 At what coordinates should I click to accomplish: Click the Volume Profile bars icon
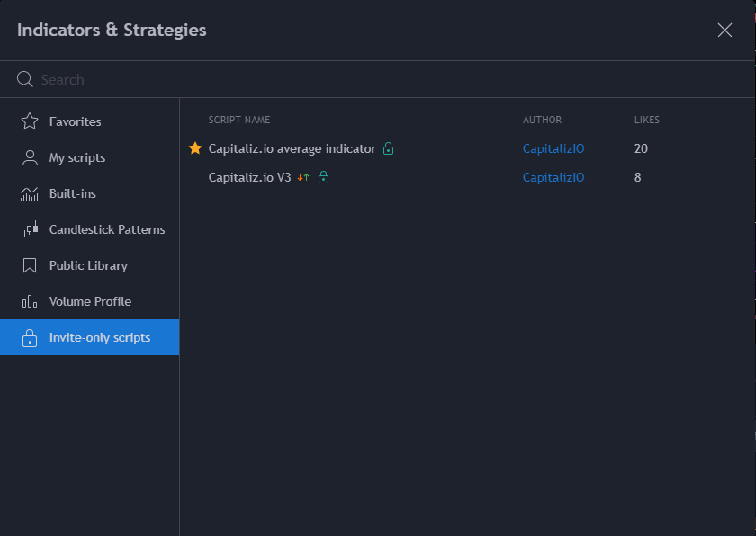(x=30, y=301)
